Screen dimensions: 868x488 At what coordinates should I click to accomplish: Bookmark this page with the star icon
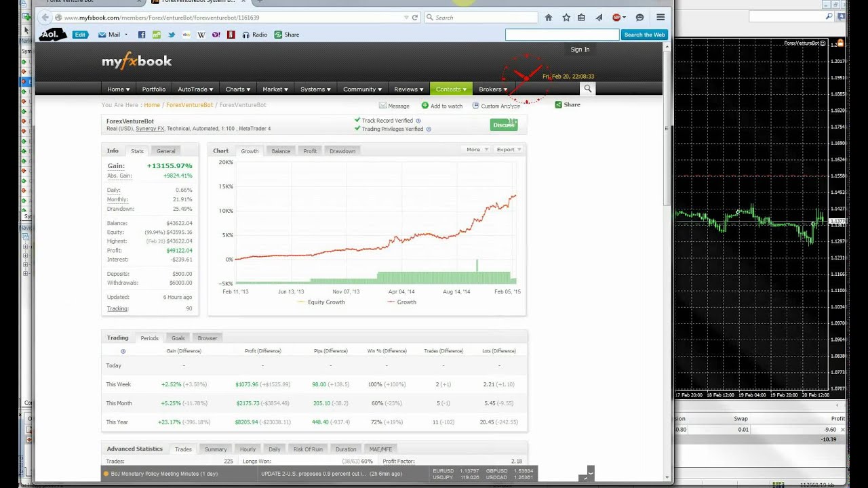pos(566,18)
